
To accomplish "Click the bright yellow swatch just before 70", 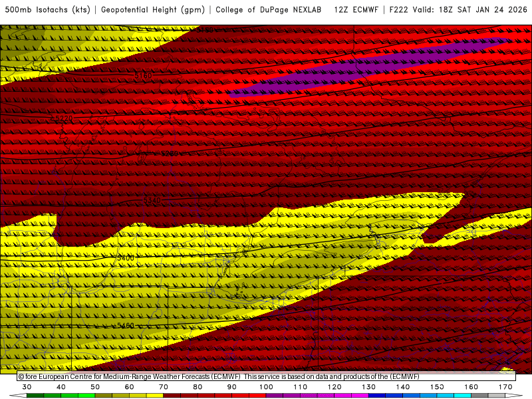I will click(155, 396).
